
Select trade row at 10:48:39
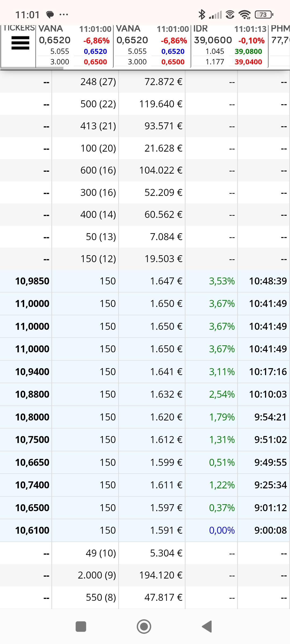point(145,281)
